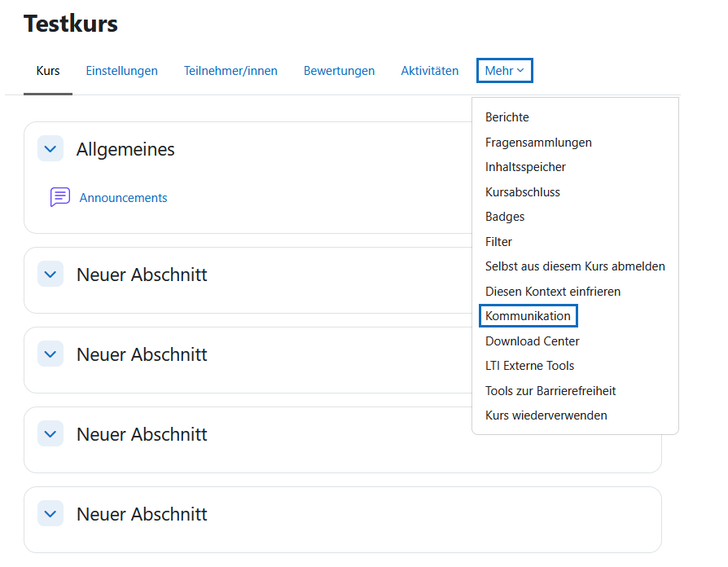Open the Announcements forum link

click(x=123, y=198)
